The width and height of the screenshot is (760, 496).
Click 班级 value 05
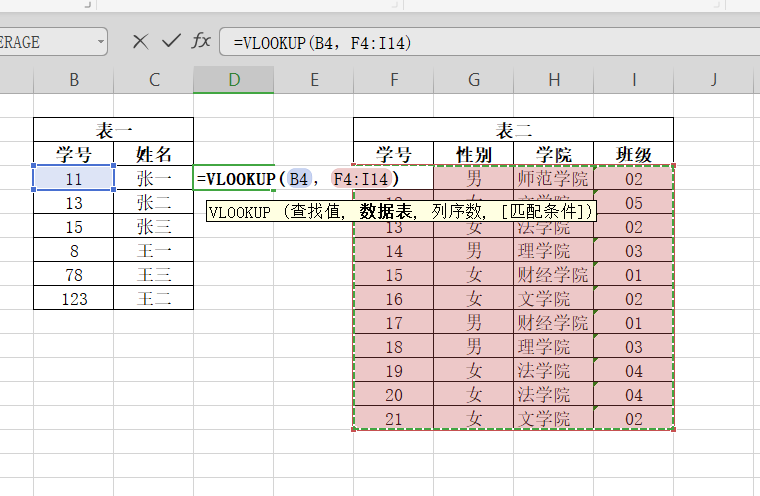coord(633,203)
